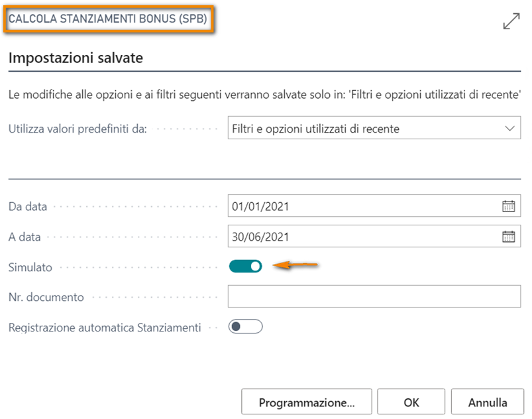Click the 'Nr. documento' label

[x=46, y=297]
